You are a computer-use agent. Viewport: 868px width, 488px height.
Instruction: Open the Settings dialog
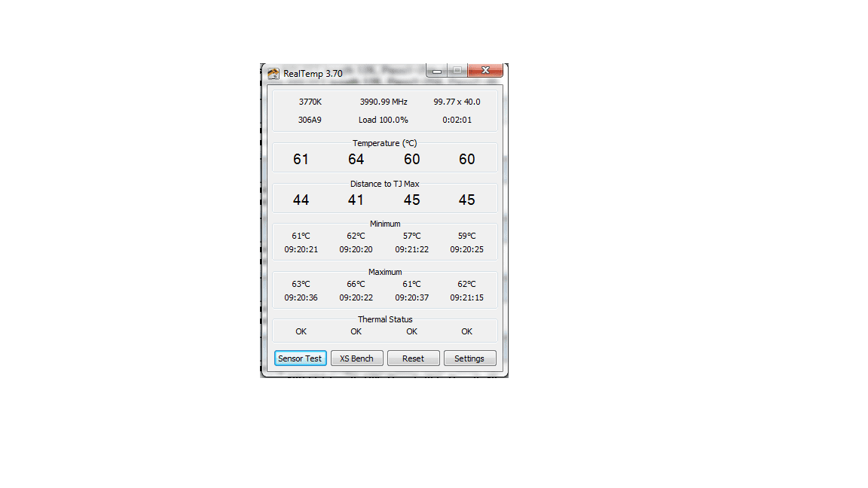pos(469,358)
